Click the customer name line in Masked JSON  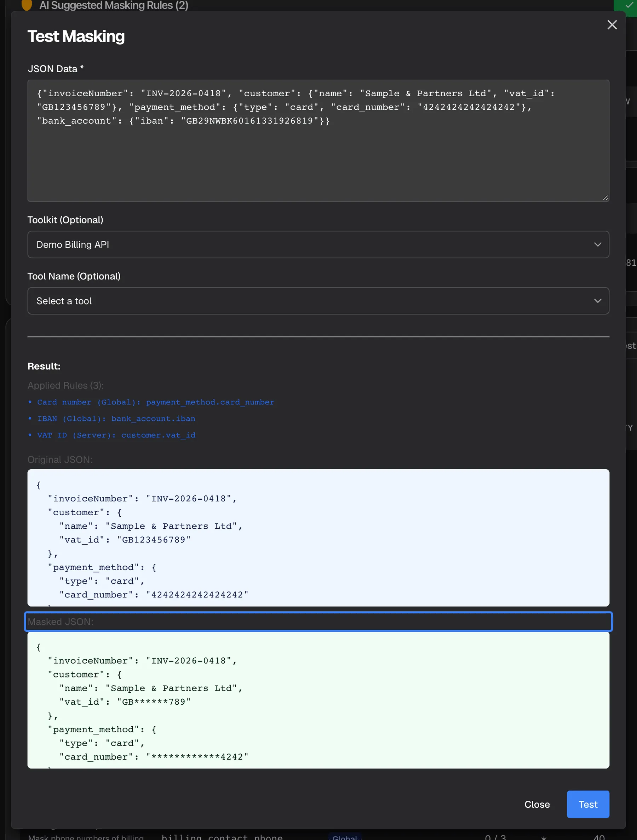(151, 688)
